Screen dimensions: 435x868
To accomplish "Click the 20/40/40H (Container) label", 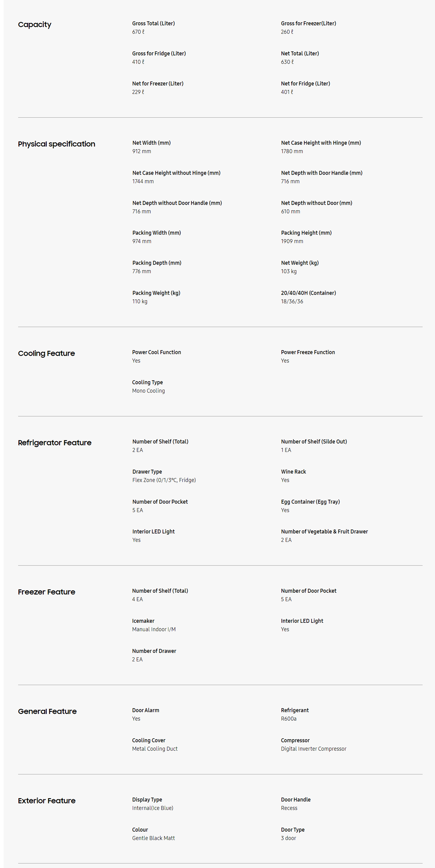I will pos(308,293).
